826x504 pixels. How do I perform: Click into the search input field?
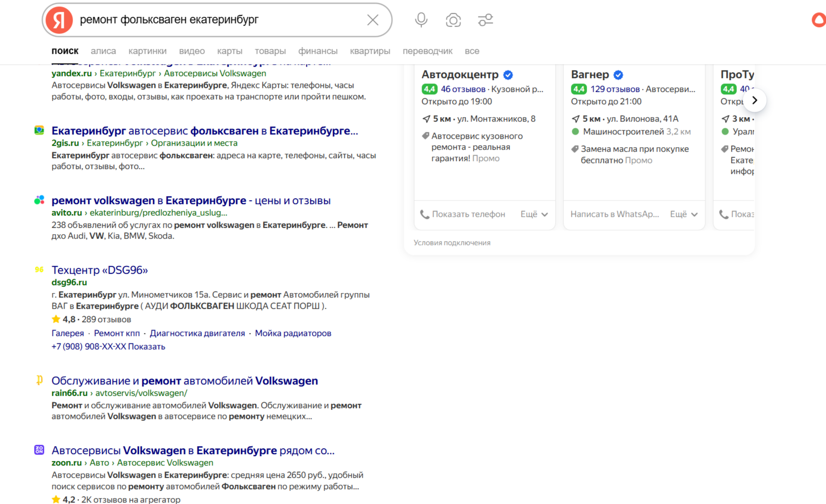[217, 20]
